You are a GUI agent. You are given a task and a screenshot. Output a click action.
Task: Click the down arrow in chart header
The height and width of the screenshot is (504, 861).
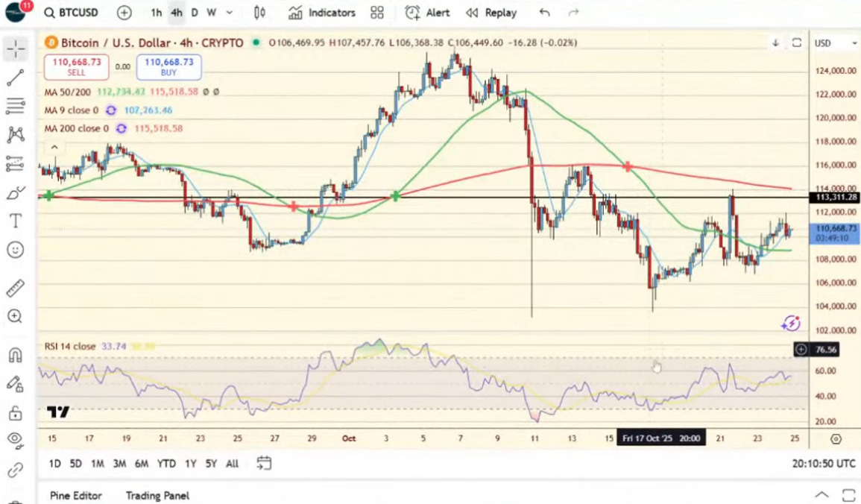pyautogui.click(x=775, y=42)
